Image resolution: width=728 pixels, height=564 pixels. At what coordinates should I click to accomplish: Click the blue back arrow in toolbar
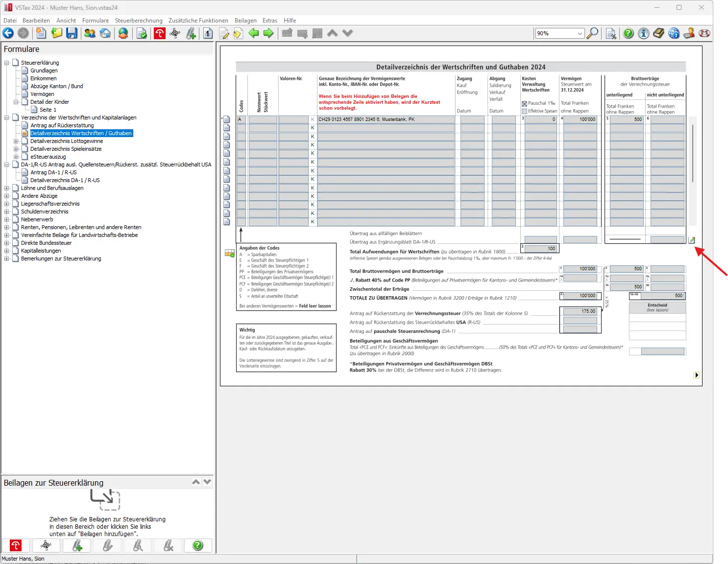tap(8, 33)
